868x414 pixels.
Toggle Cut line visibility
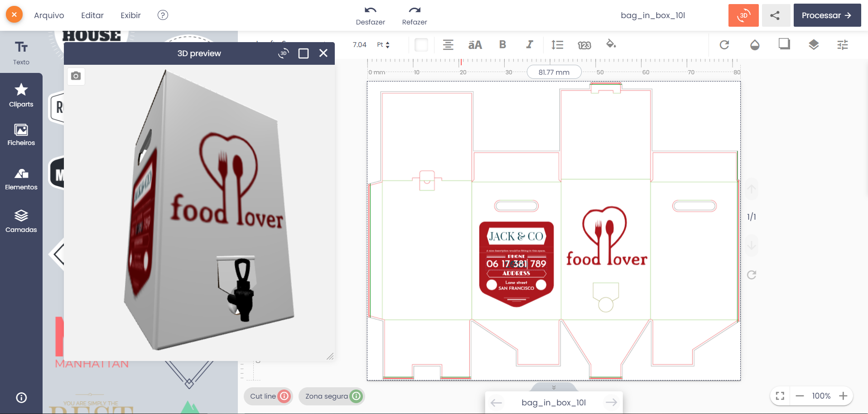[284, 396]
